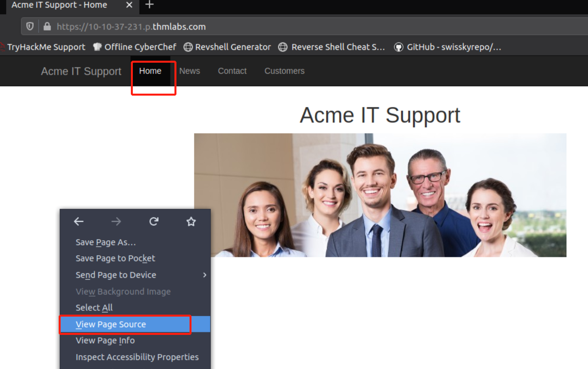Open the News page
Viewport: 588px width, 369px height.
click(190, 71)
